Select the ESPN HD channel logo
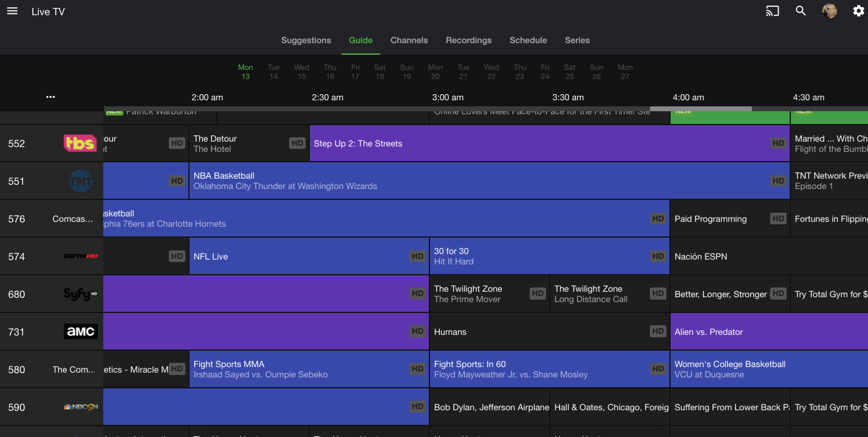Screen dimensions: 868x437 coord(80,256)
